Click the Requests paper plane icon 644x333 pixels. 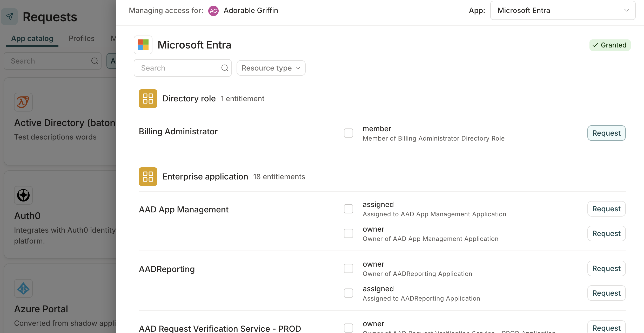(x=9, y=17)
